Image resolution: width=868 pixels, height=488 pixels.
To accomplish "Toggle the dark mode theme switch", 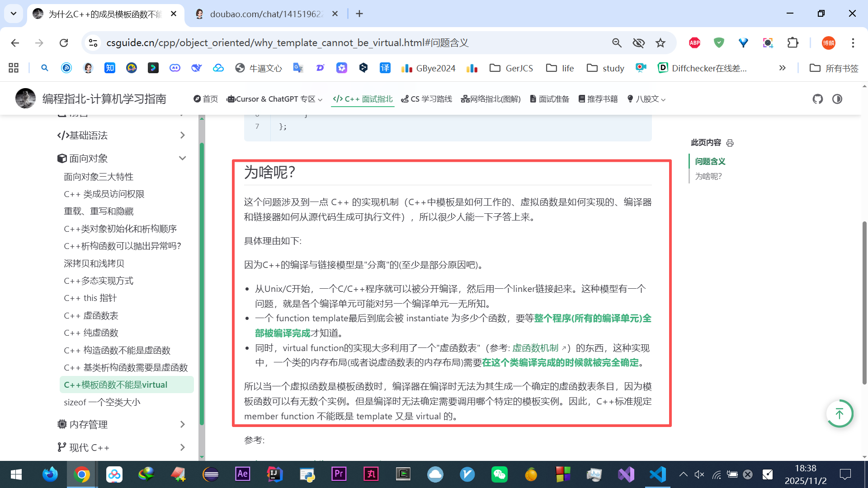I will 837,99.
